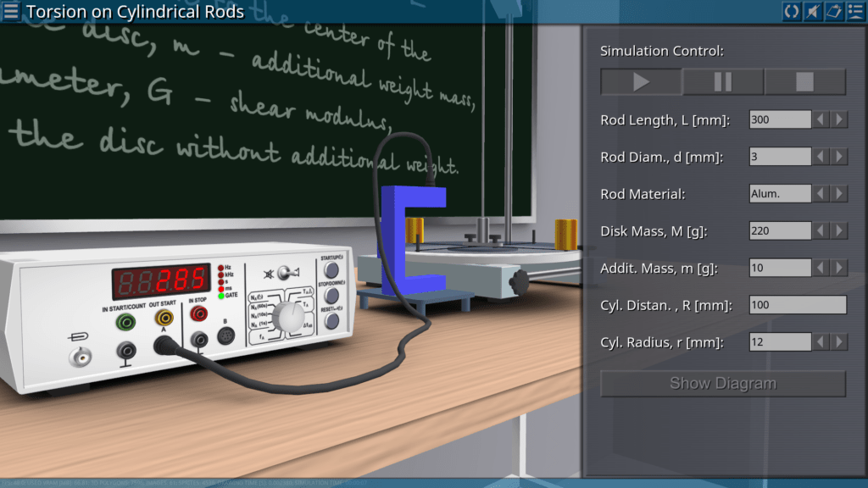Viewport: 868px width, 488px height.
Task: Switch Rod Material to next option
Action: click(839, 194)
